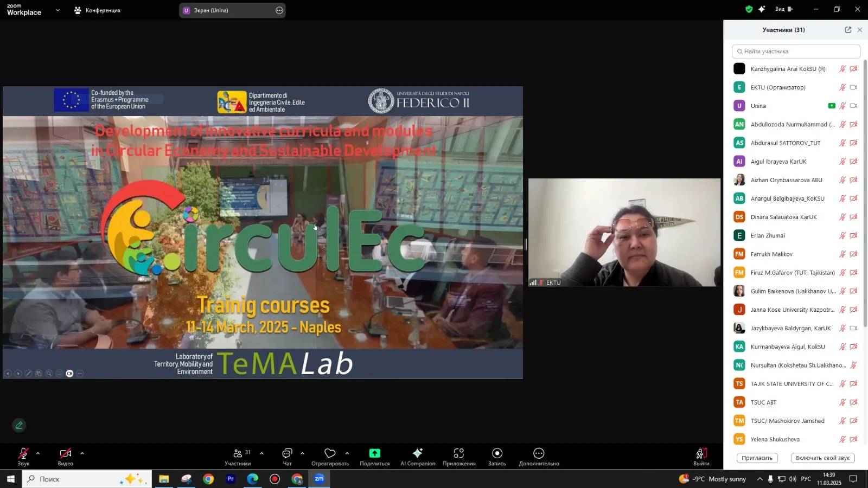Select the Конференция tab

pyautogui.click(x=98, y=10)
